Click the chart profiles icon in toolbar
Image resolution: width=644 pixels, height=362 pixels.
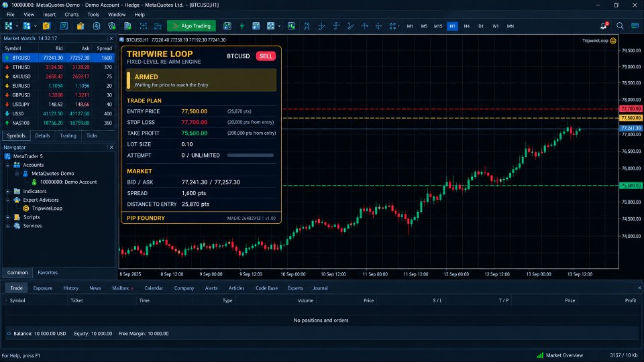tap(27, 26)
